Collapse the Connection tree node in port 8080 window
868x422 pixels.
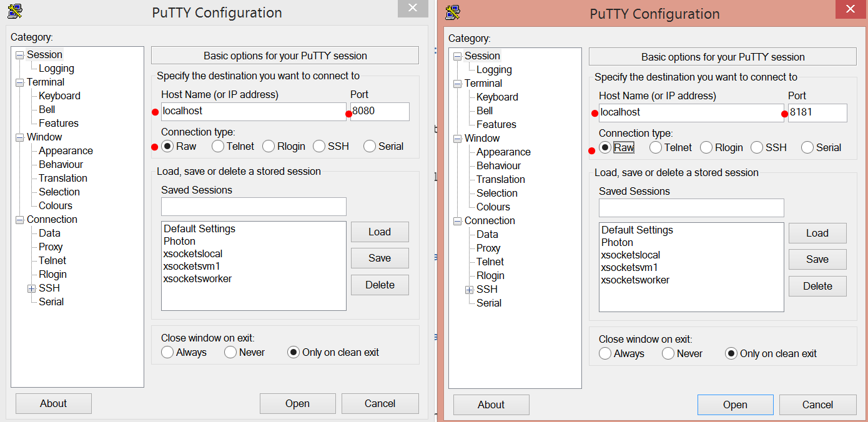[x=20, y=220]
